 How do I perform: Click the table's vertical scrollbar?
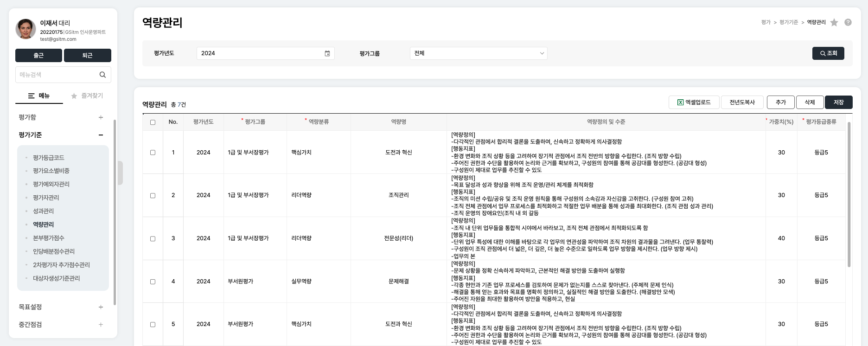(x=849, y=195)
